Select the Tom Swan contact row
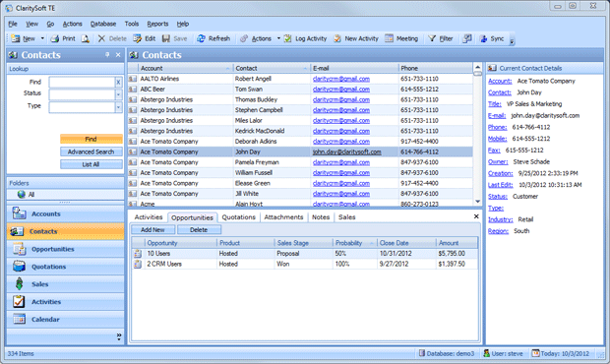 pyautogui.click(x=300, y=90)
